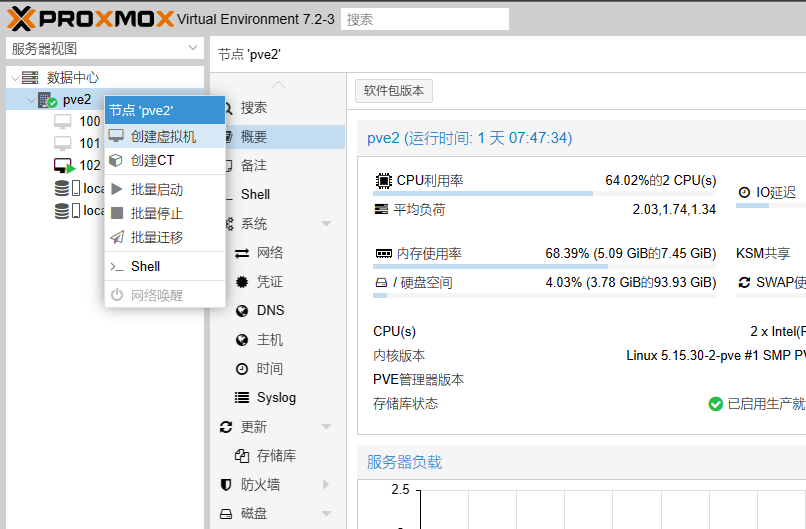806x529 pixels.
Task: Click the 硬盘空间 progress bar
Action: (544, 296)
